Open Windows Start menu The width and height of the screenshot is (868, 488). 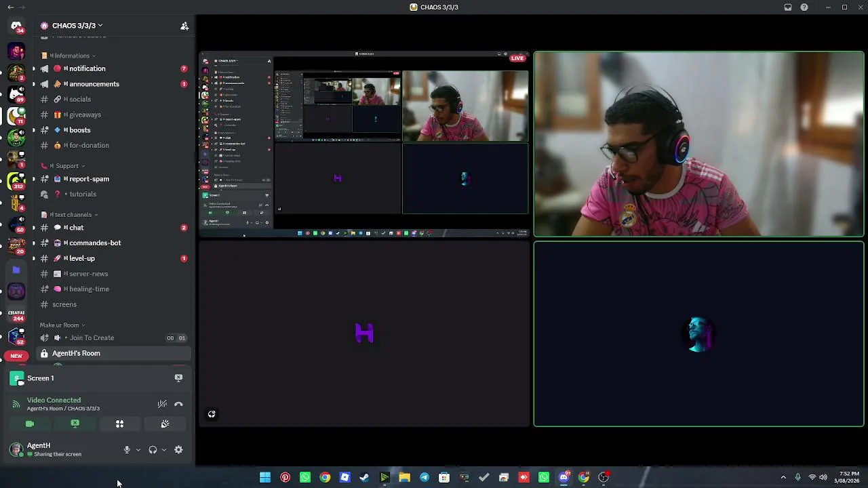click(x=265, y=477)
